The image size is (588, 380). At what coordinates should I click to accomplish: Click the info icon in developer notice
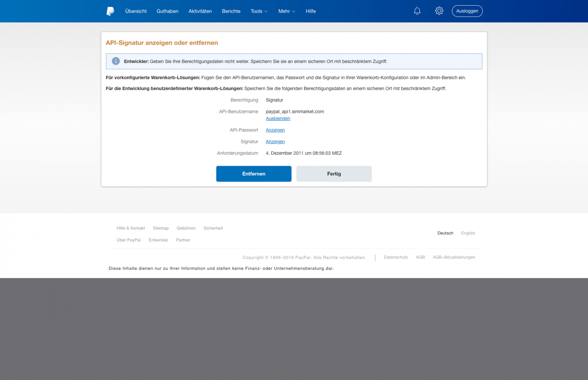coord(116,61)
